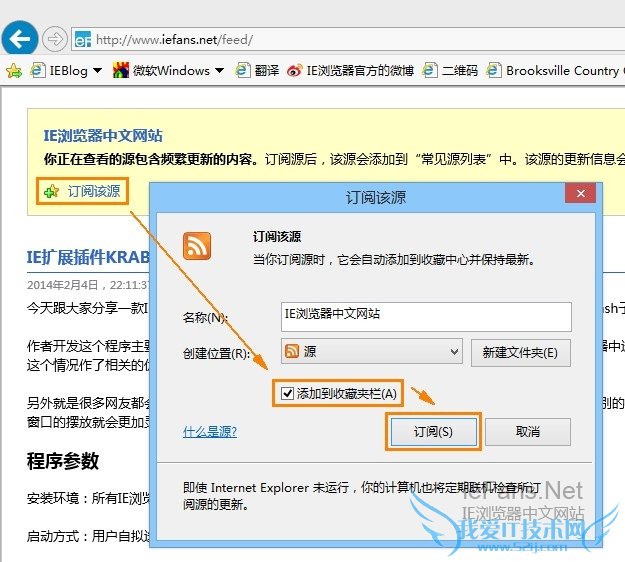Viewport: 625px width, 562px height.
Task: Click the 程序参数 heading
Action: (x=63, y=461)
